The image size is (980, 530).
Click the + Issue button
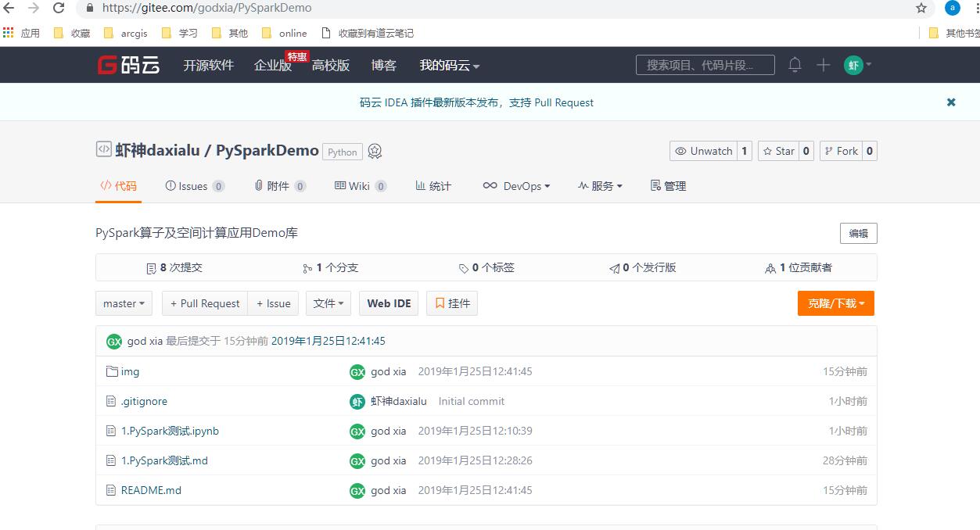pyautogui.click(x=273, y=303)
